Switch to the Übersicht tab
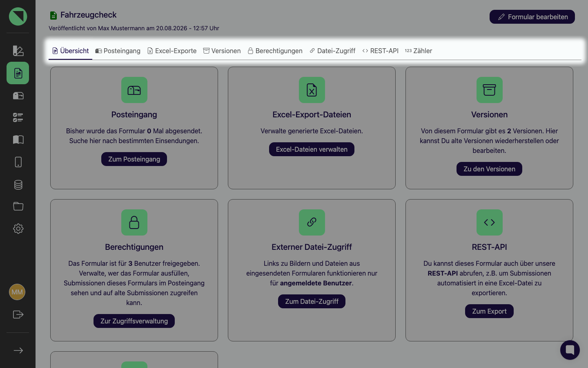Image resolution: width=588 pixels, height=368 pixels. 71,51
